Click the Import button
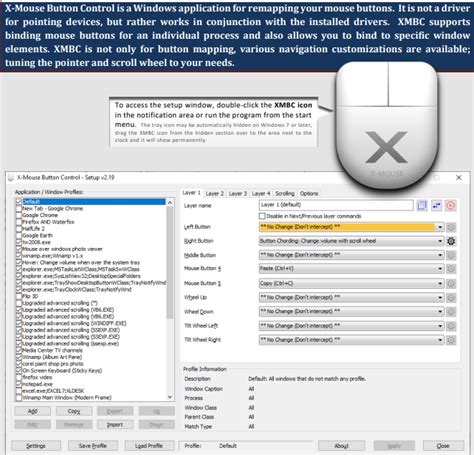The image size is (474, 455). (x=115, y=425)
